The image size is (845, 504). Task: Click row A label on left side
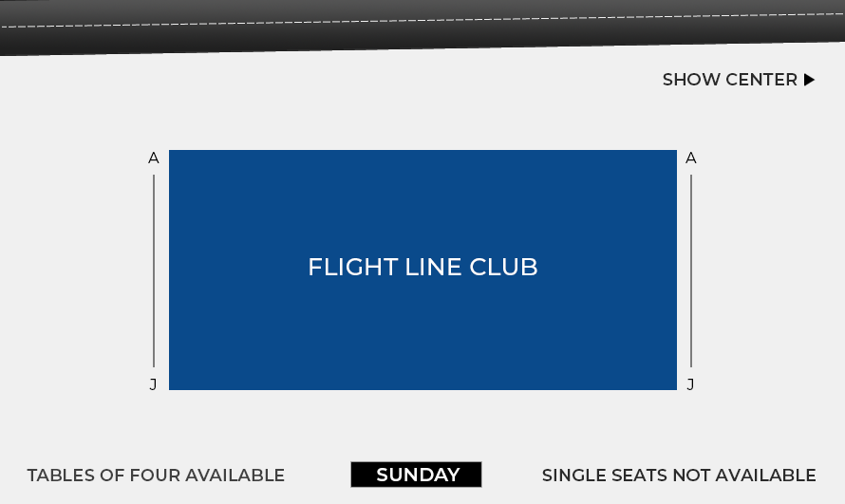154,159
